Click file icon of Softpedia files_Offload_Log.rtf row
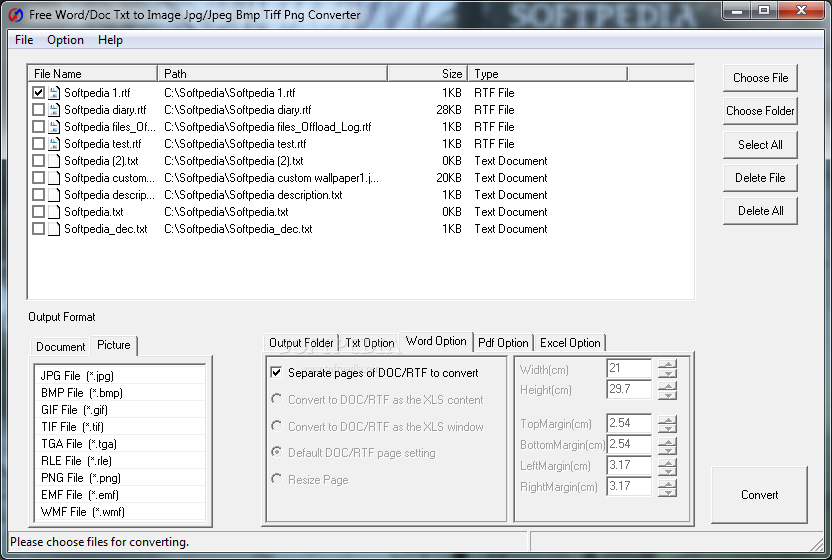 click(x=54, y=127)
